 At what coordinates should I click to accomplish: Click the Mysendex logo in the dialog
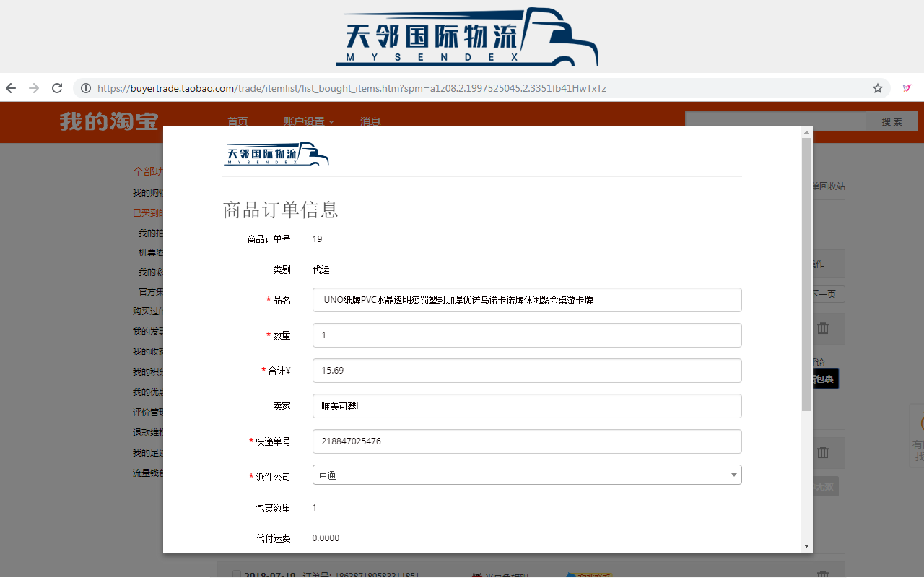click(x=276, y=154)
